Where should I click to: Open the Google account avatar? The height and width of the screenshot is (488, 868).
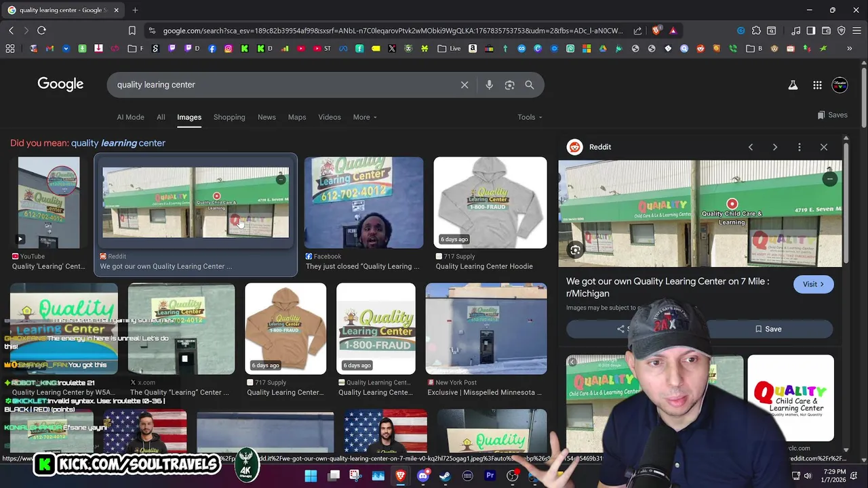click(x=840, y=85)
